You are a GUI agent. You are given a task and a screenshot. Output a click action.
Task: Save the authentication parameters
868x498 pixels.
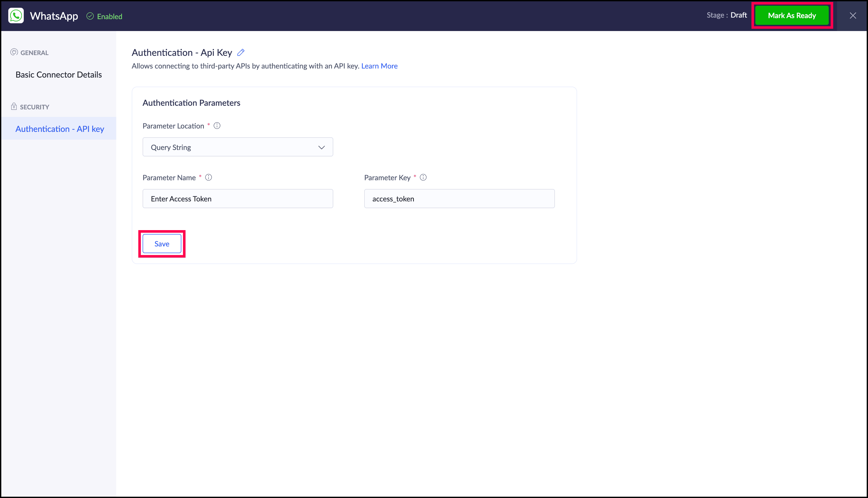tap(162, 244)
